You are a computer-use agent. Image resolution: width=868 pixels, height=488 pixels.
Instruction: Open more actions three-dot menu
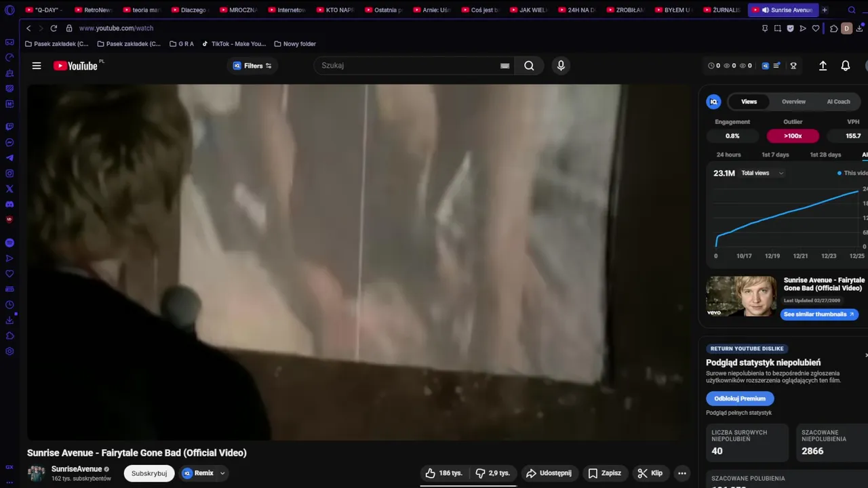tap(682, 473)
